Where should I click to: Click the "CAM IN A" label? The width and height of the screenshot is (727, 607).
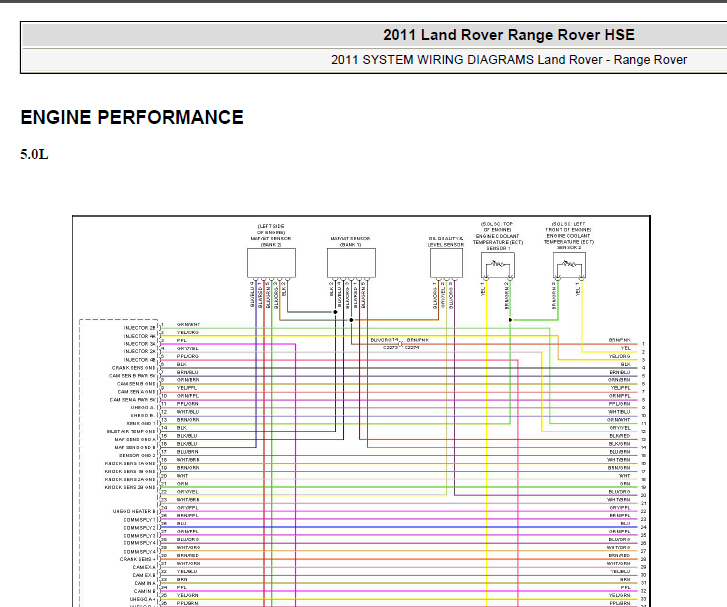pos(145,583)
